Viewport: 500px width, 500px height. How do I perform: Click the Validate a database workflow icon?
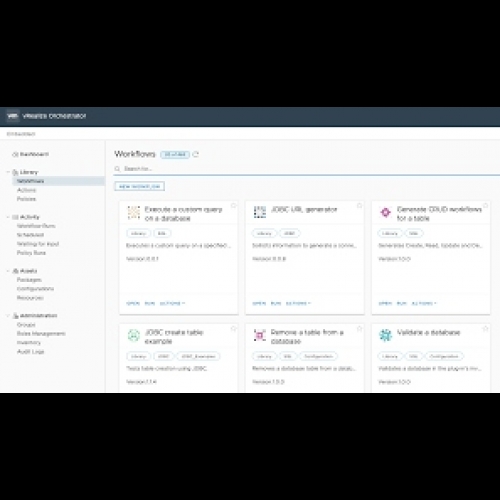(x=386, y=335)
